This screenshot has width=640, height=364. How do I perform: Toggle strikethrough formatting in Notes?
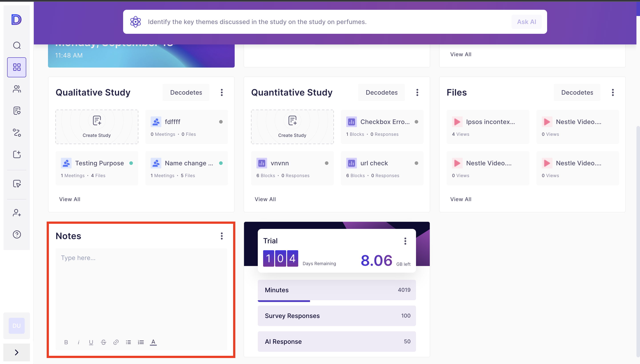coord(104,342)
